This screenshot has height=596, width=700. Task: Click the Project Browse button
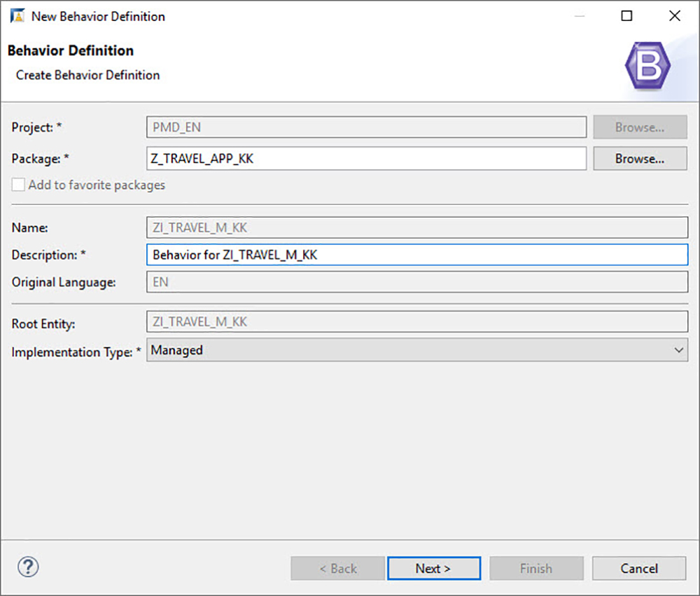[x=639, y=127]
